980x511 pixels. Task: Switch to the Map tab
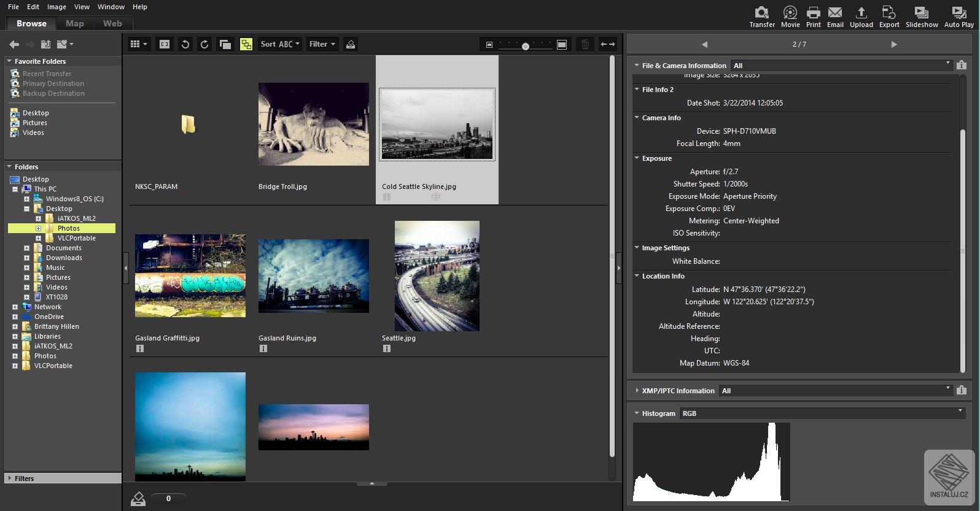tap(74, 23)
